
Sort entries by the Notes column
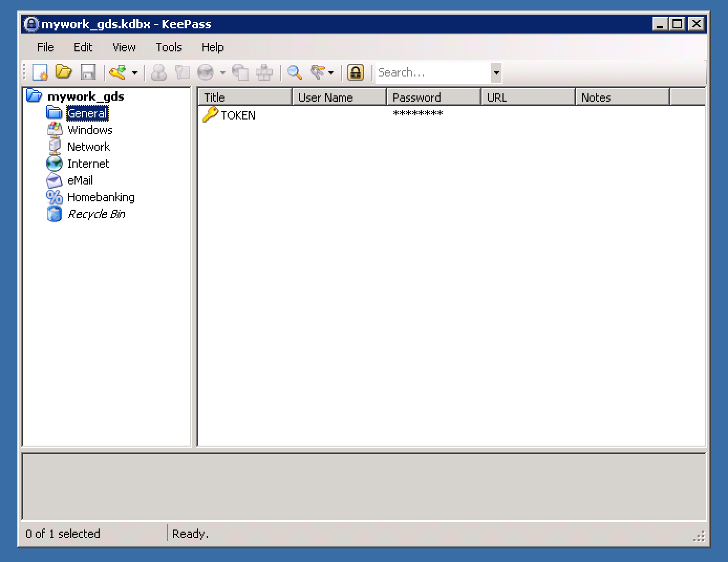pyautogui.click(x=623, y=97)
